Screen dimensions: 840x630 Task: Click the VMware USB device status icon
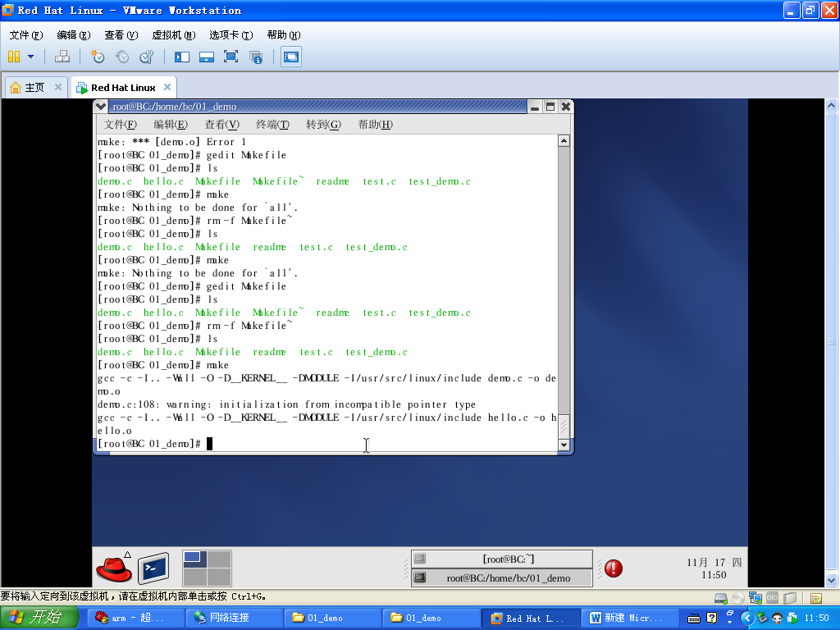[790, 598]
